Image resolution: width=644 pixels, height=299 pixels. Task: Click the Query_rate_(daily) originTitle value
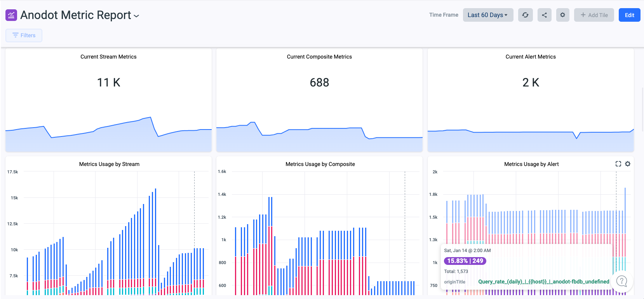pos(544,282)
